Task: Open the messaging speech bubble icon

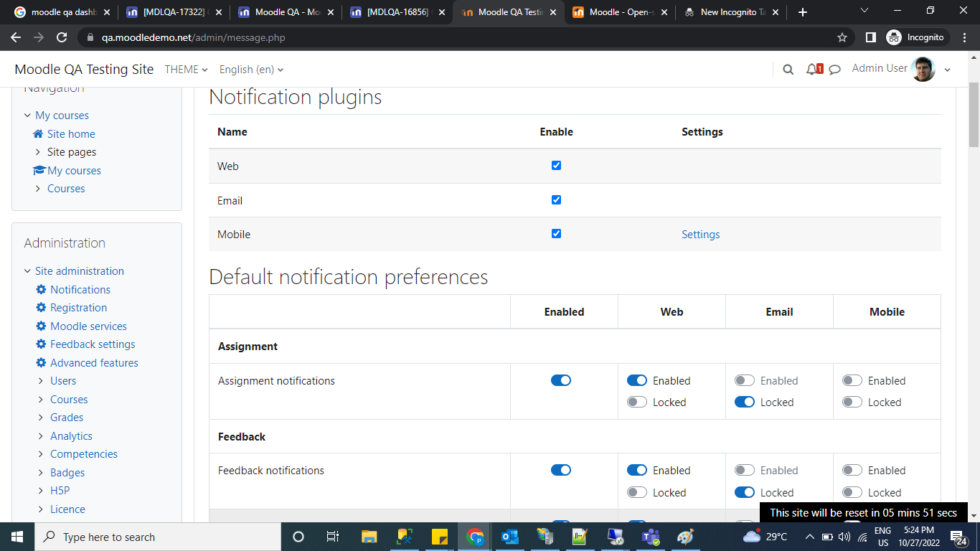Action: tap(835, 70)
